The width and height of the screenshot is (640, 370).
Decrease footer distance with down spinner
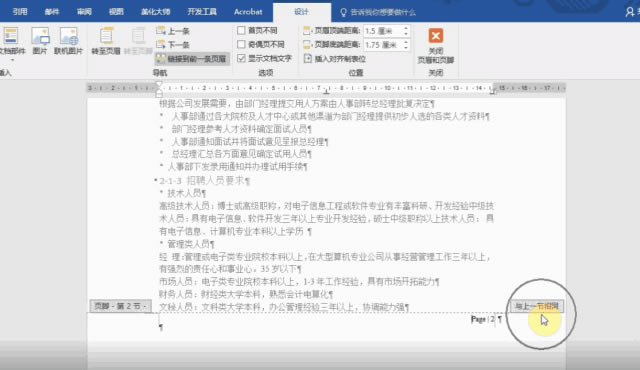pos(406,48)
